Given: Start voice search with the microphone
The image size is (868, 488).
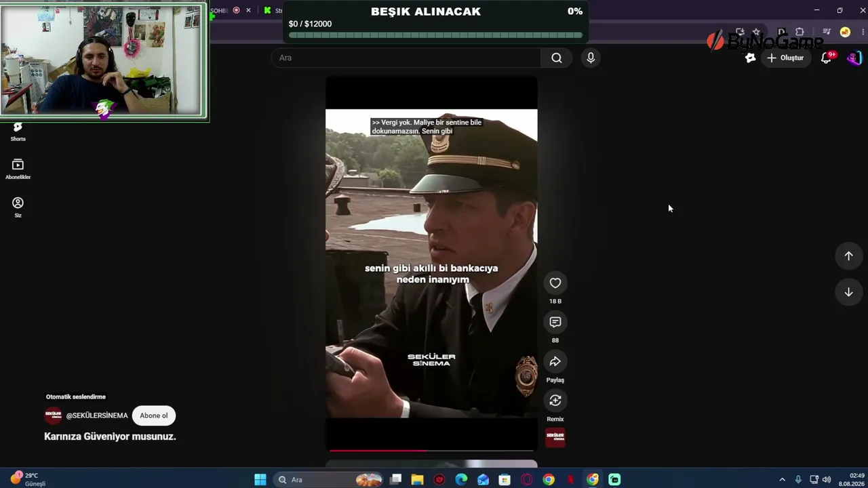Looking at the screenshot, I should pyautogui.click(x=591, y=58).
